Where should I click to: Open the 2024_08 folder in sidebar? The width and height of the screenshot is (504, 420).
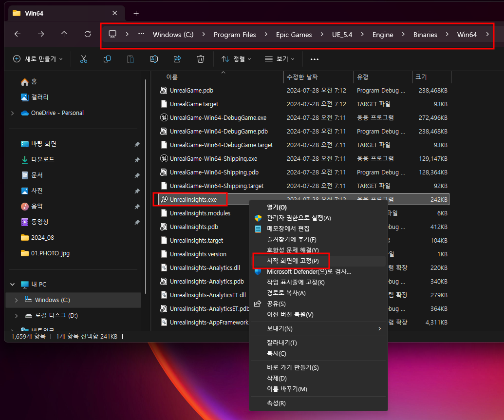37,238
